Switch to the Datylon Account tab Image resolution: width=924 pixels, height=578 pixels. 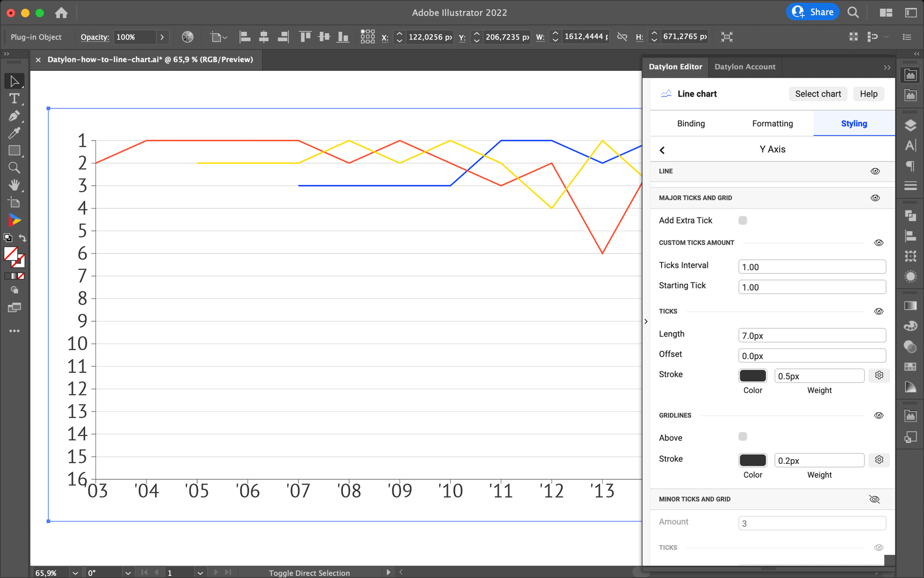(x=745, y=67)
